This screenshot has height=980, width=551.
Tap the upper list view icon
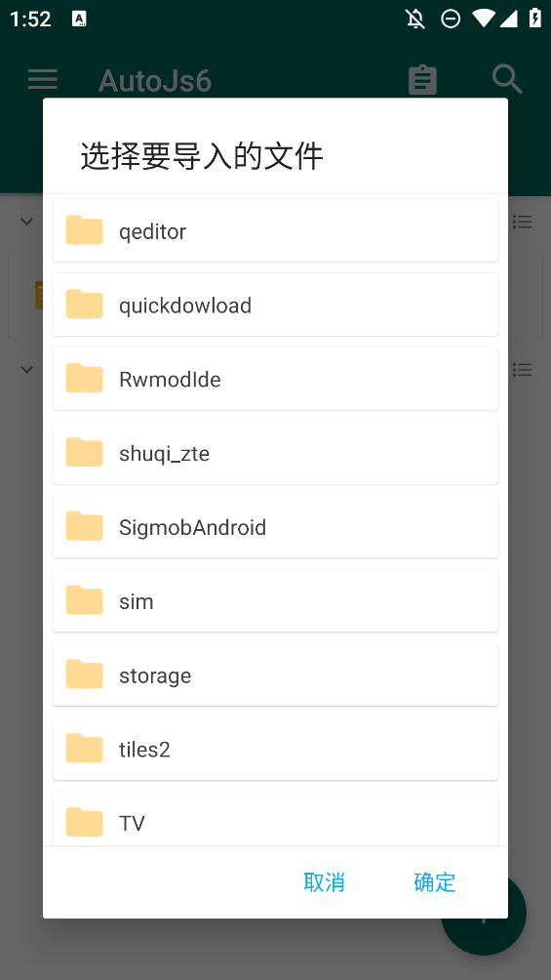(x=523, y=222)
